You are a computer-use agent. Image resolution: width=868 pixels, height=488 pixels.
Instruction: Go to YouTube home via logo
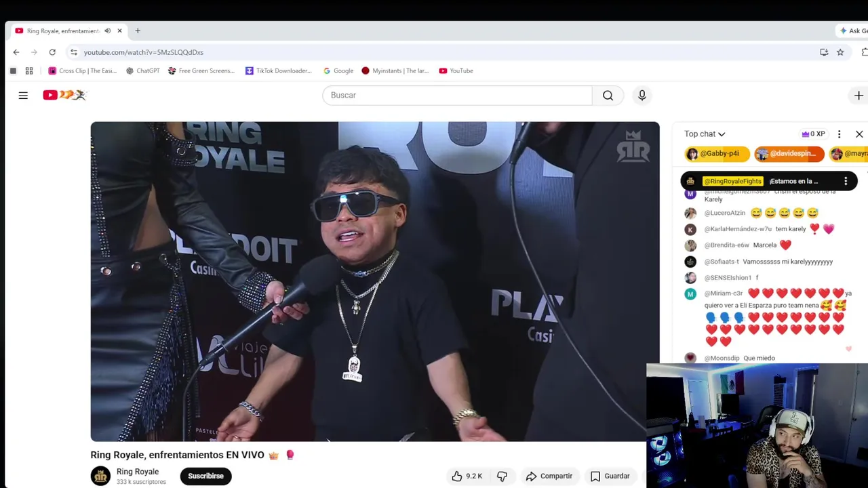tap(64, 95)
